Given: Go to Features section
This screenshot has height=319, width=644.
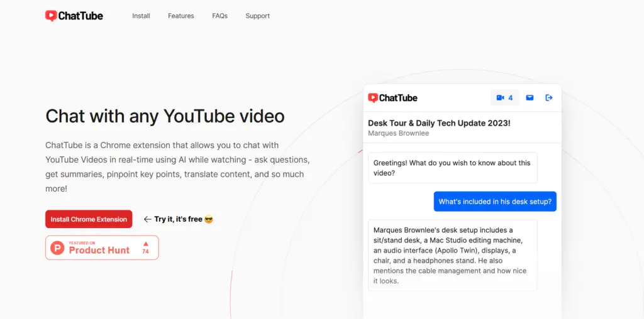Looking at the screenshot, I should (180, 16).
